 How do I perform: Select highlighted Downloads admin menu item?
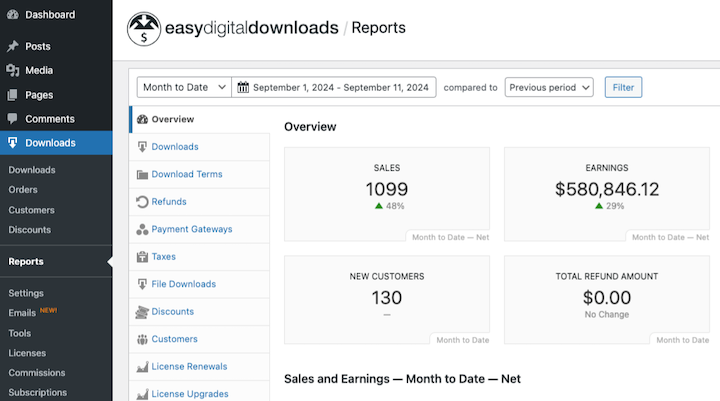click(x=56, y=143)
